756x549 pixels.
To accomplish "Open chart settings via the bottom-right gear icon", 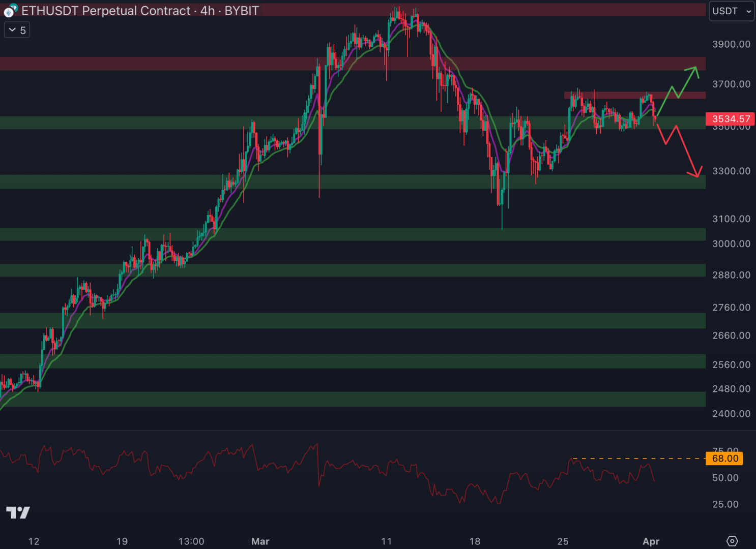I will coord(732,541).
